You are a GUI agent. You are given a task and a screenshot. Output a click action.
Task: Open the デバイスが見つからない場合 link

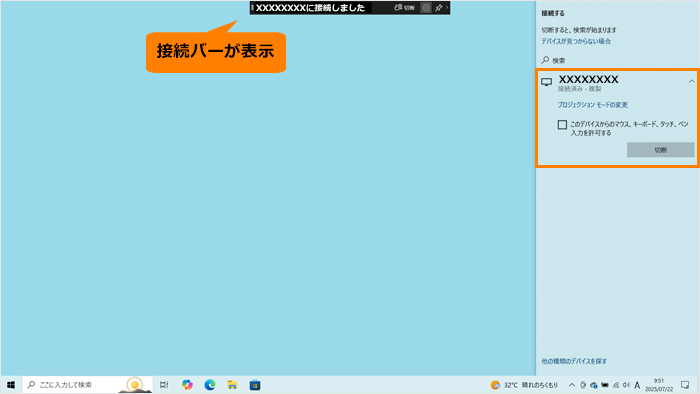576,41
